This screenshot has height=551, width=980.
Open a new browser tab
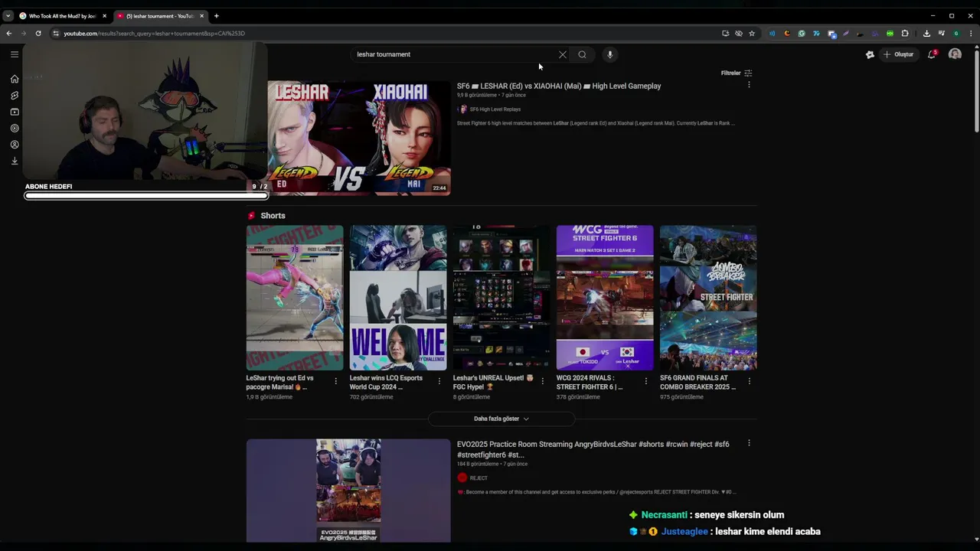pos(217,16)
